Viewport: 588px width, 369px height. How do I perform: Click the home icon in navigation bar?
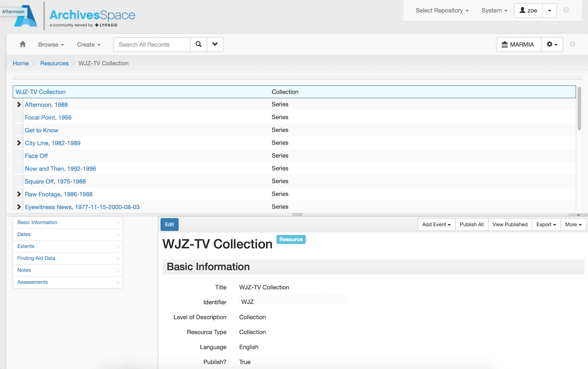tap(23, 44)
